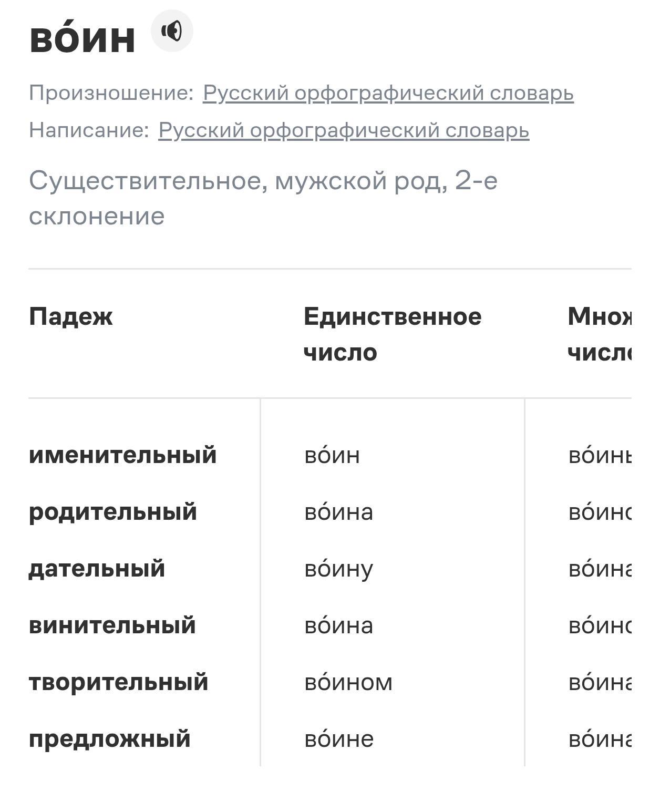Click the headword во́ин title

(82, 38)
